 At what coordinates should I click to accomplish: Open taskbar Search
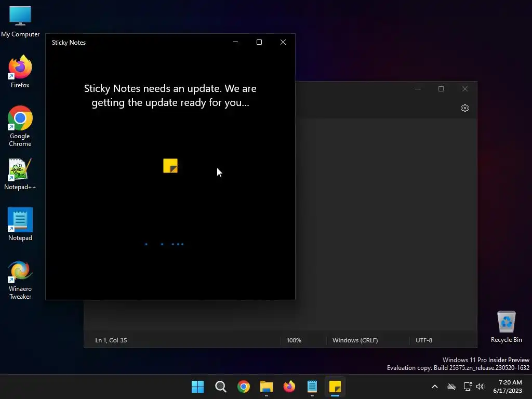(220, 387)
